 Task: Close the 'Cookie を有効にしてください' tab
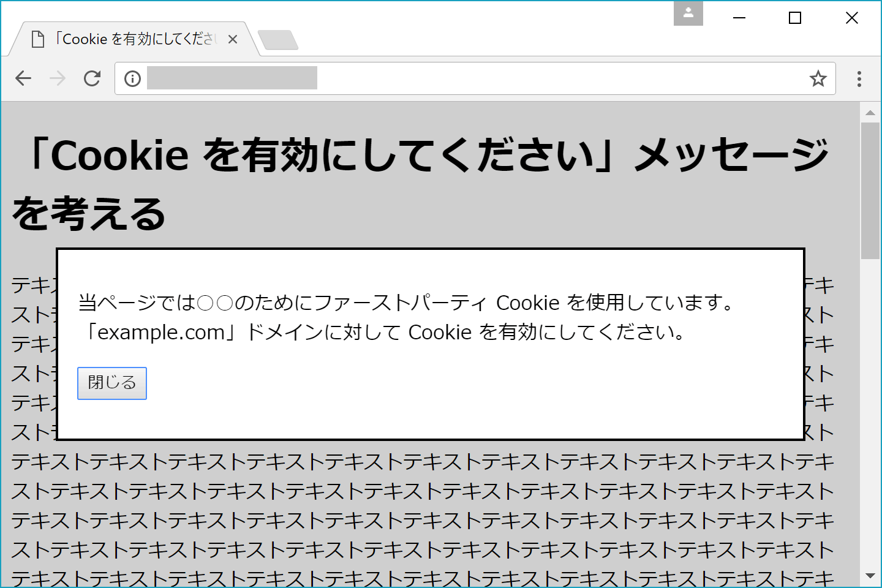pyautogui.click(x=233, y=39)
